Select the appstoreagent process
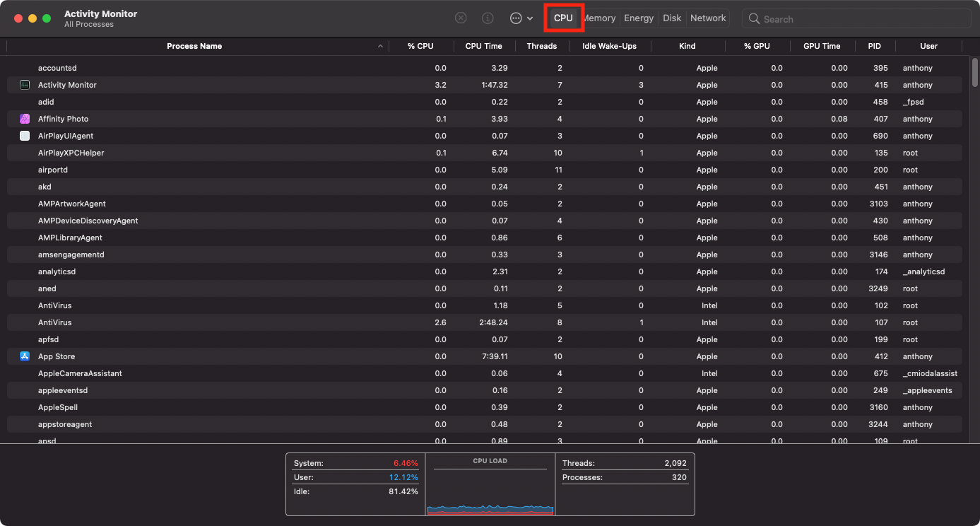 point(65,424)
